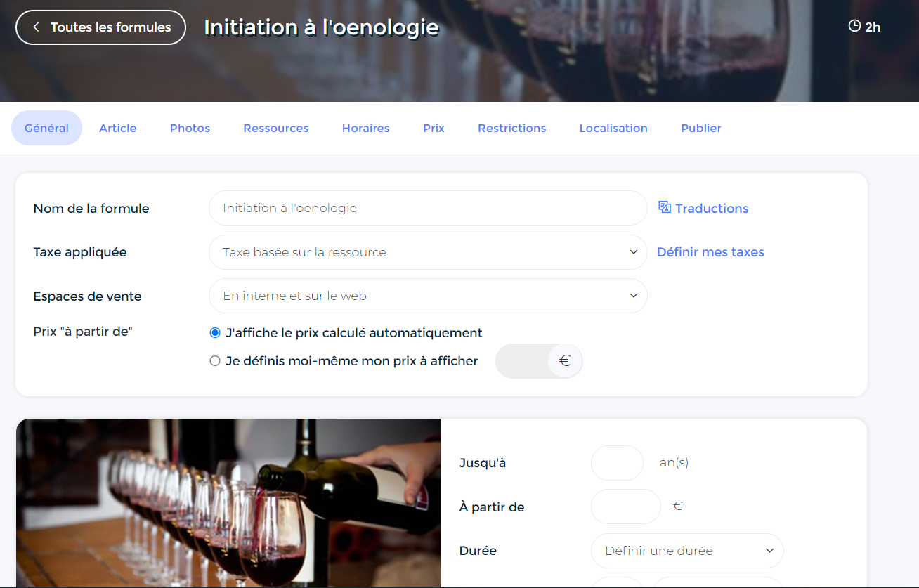The image size is (919, 588).
Task: Click the Initiation à l'oenologie page title
Action: coord(321,27)
